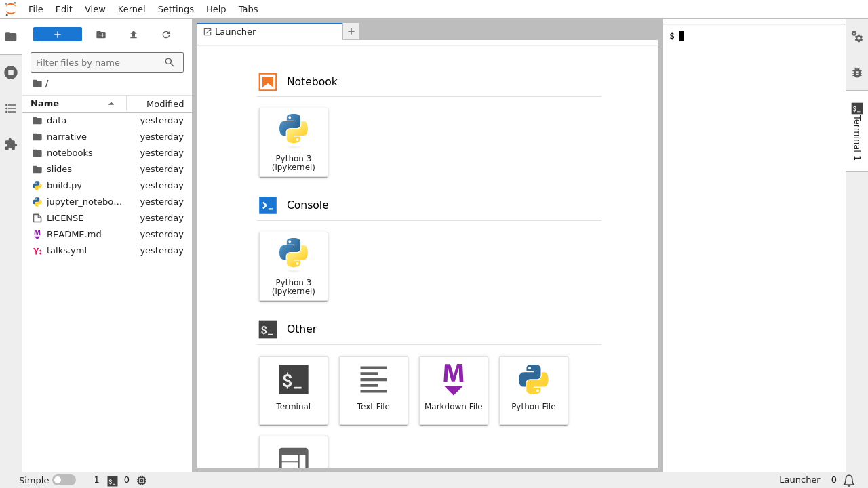Image resolution: width=868 pixels, height=488 pixels.
Task: Select the data folder
Action: [x=107, y=121]
